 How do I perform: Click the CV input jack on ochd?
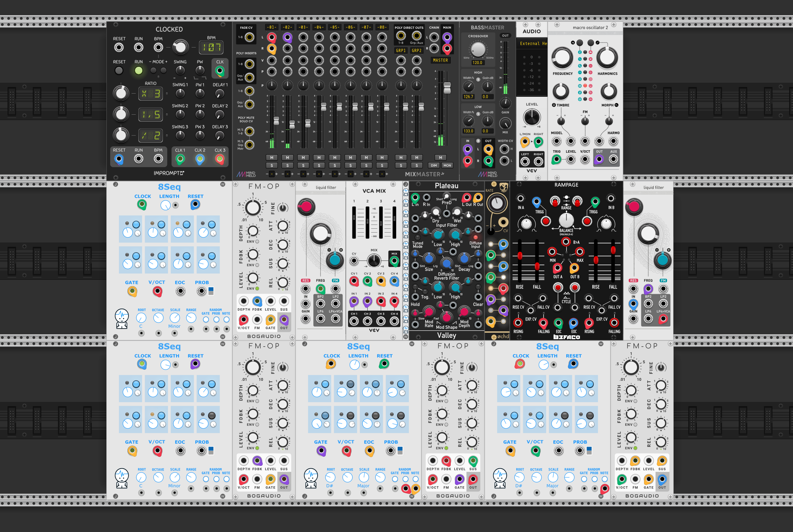pos(503,222)
